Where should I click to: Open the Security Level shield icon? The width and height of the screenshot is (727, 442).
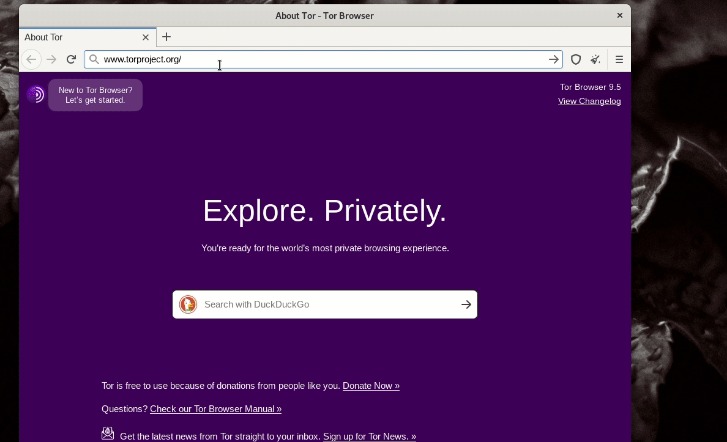[x=576, y=59]
